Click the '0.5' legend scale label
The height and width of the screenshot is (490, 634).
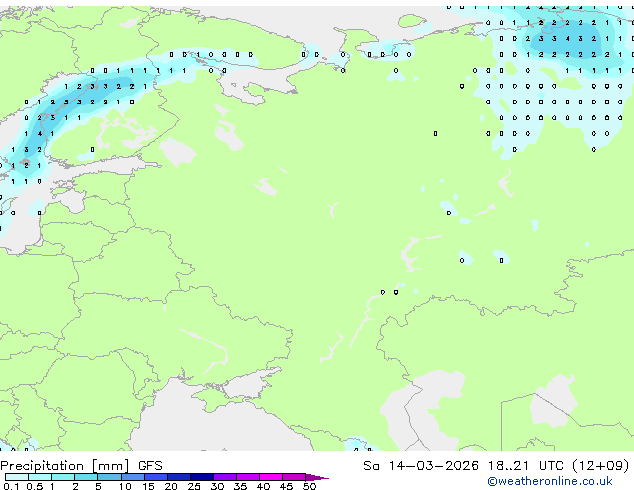tap(34, 486)
